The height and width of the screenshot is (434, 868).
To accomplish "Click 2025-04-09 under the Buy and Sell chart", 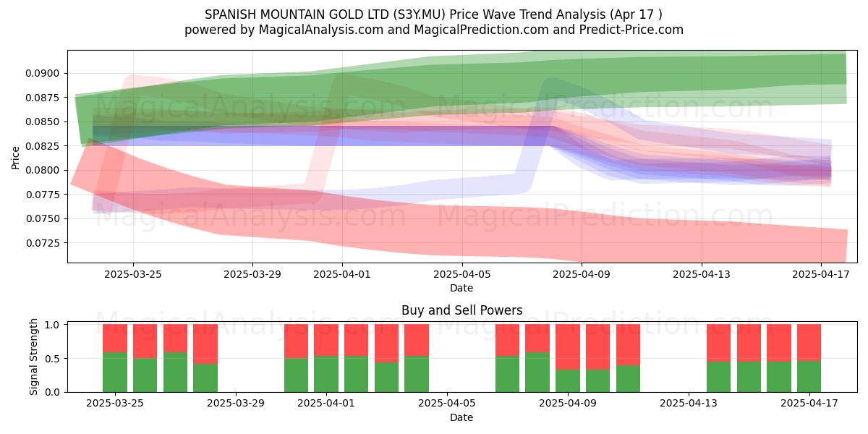I will click(x=568, y=404).
